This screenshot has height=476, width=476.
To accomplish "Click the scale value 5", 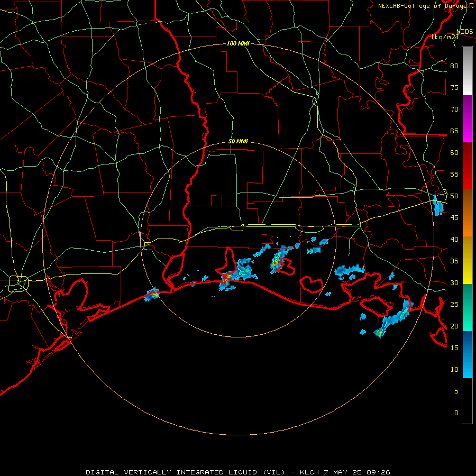I will click(456, 391).
